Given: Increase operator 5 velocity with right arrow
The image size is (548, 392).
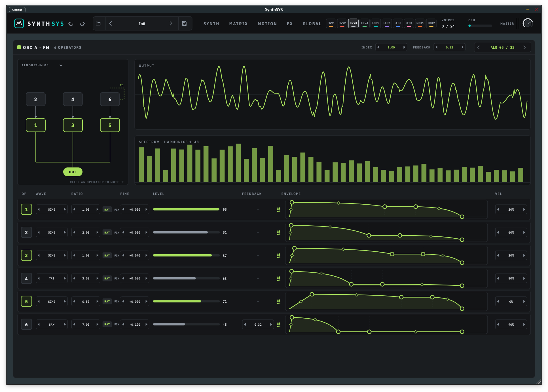Looking at the screenshot, I should [524, 301].
